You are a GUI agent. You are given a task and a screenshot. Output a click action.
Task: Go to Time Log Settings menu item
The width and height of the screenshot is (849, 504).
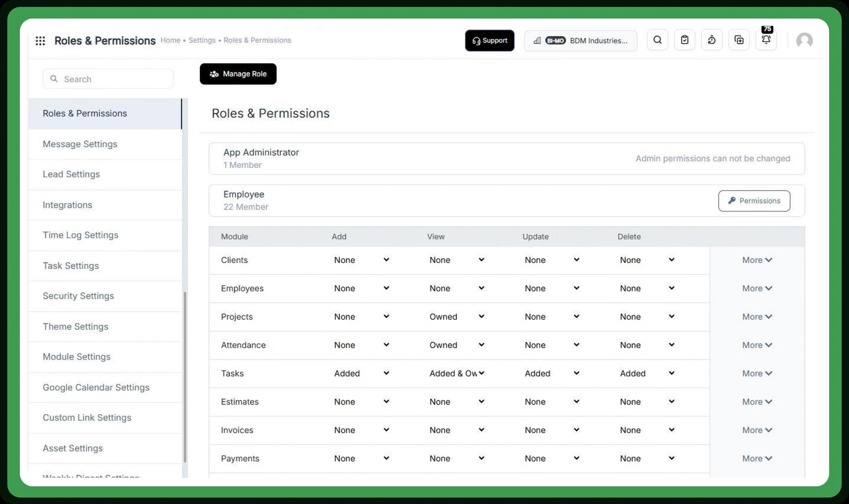pyautogui.click(x=81, y=235)
